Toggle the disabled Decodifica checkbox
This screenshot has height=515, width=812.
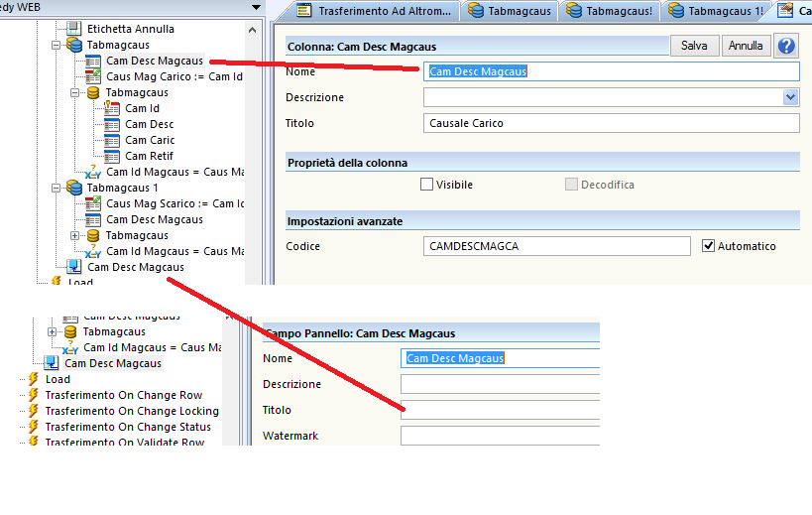tap(571, 185)
